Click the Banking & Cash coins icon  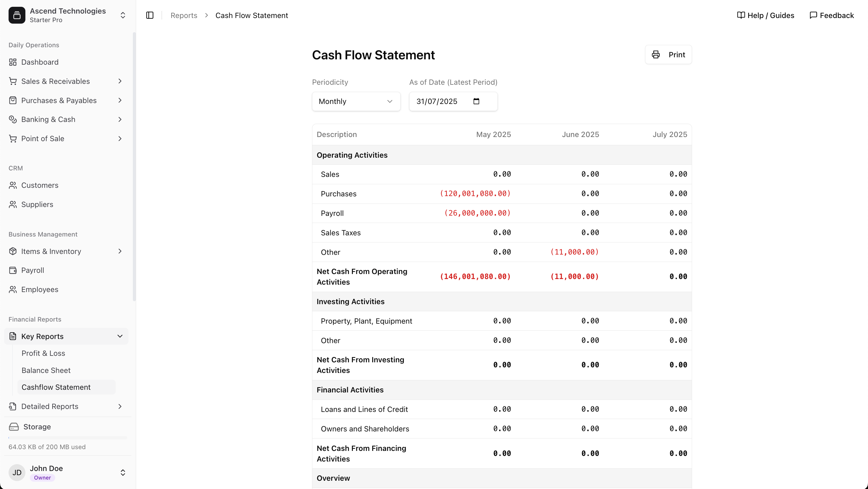(x=13, y=119)
